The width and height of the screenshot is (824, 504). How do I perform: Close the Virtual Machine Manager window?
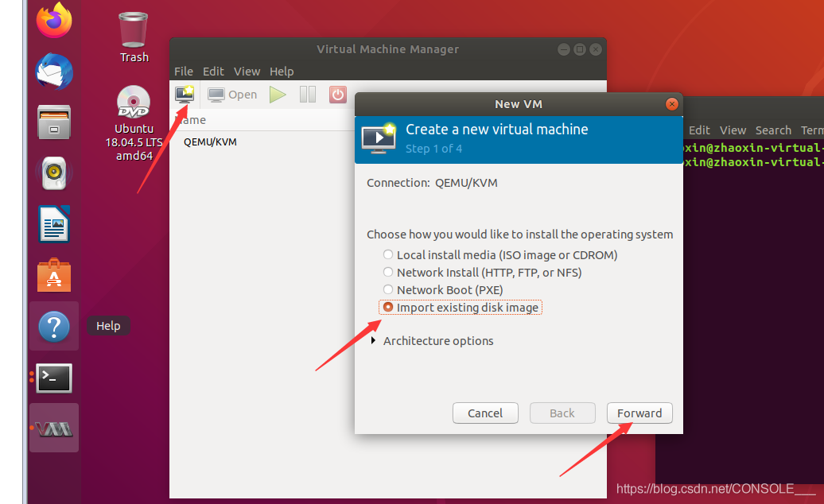[595, 49]
